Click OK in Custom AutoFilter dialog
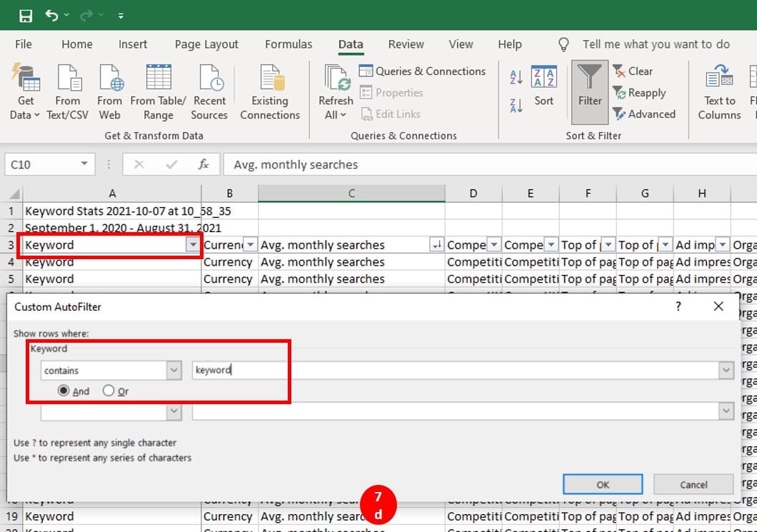This screenshot has width=757, height=532. tap(603, 484)
